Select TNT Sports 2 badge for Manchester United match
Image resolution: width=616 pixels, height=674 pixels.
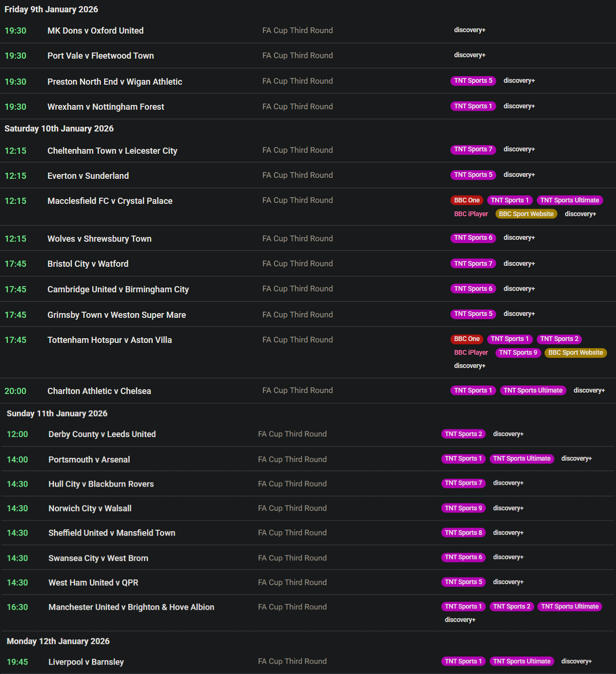pyautogui.click(x=512, y=607)
